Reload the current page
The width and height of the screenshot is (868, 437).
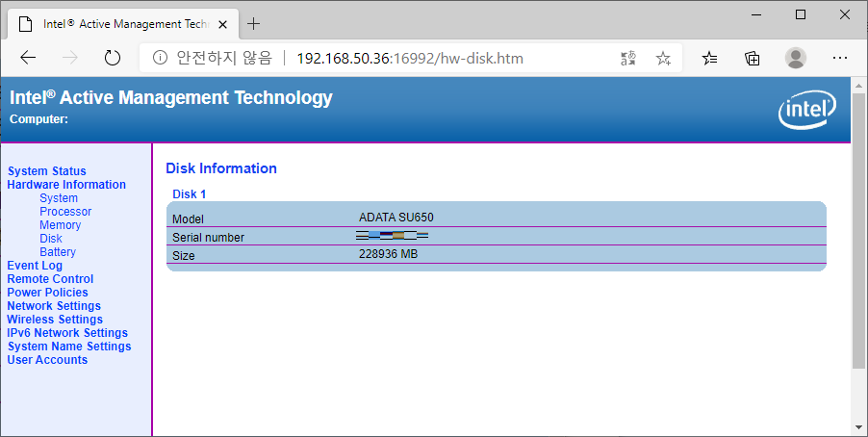point(113,58)
